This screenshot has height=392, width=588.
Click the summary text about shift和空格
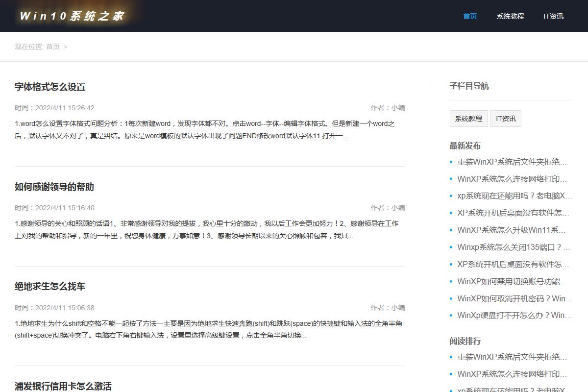(x=209, y=329)
